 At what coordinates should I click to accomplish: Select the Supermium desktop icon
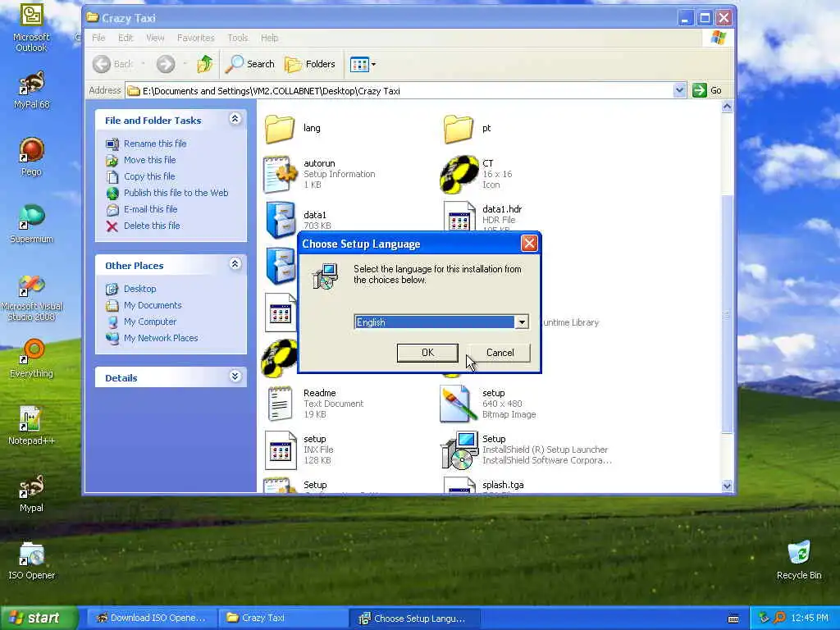click(x=31, y=223)
